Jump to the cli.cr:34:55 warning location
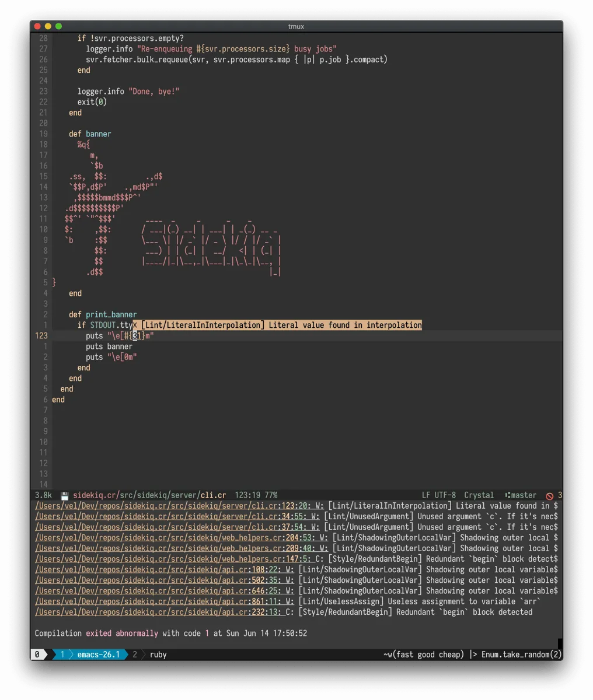 click(177, 516)
